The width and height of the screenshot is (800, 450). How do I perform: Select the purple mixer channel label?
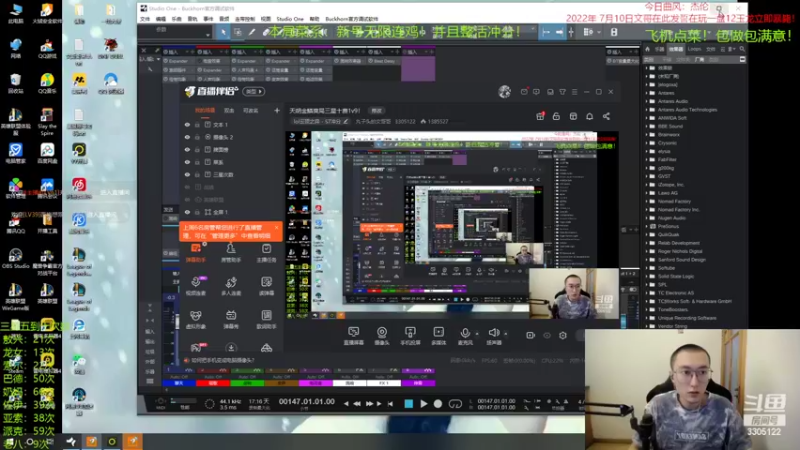[x=418, y=383]
